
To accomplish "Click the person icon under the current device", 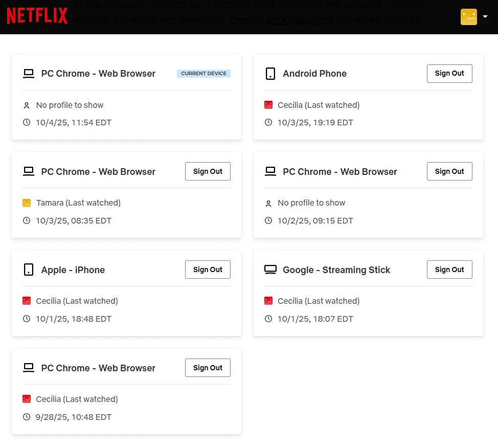I will (27, 105).
